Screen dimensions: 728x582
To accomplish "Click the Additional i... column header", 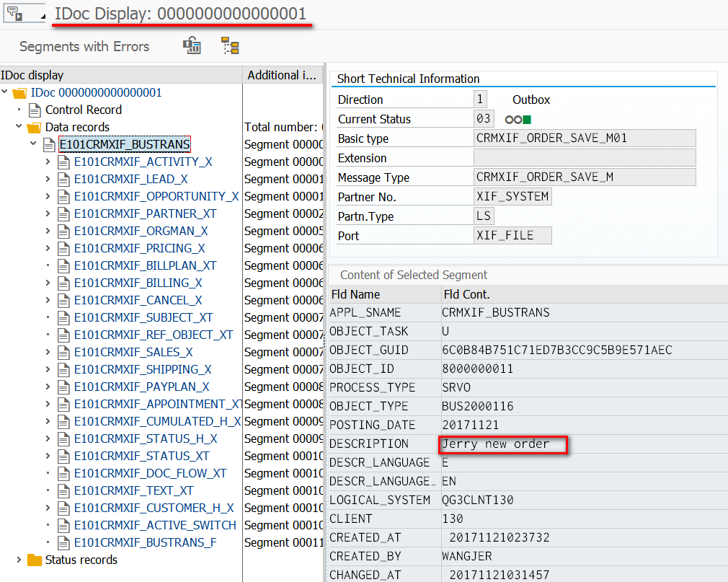I will coord(283,75).
